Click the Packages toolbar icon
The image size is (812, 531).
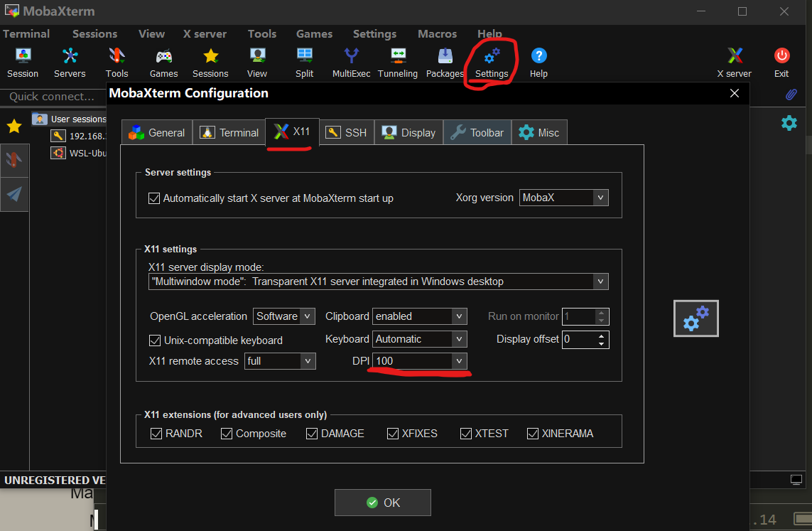point(445,63)
